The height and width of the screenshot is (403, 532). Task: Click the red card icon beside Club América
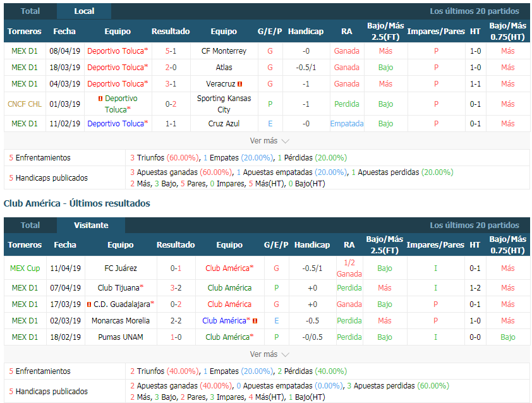(x=255, y=321)
